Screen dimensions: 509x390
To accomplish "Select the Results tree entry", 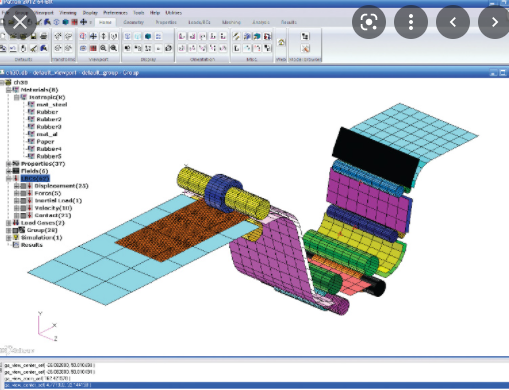I will pyautogui.click(x=32, y=245).
